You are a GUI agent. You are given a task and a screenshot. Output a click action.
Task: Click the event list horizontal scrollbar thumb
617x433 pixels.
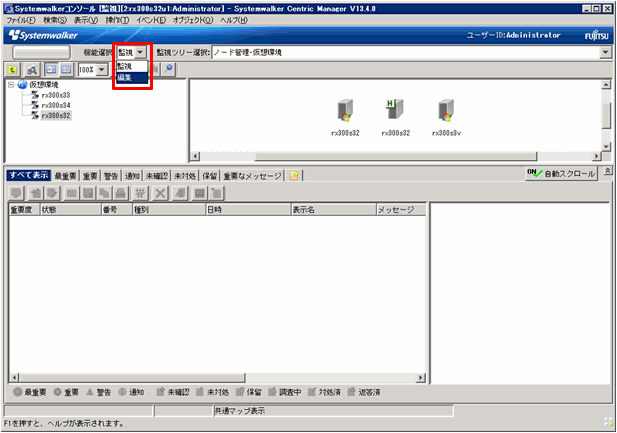tap(132, 378)
